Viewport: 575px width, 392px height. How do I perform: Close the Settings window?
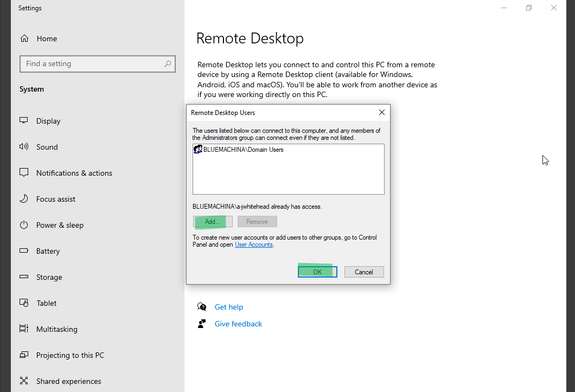coord(554,8)
